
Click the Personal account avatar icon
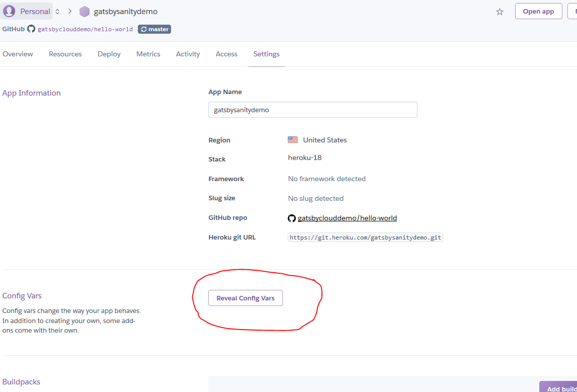tap(9, 11)
